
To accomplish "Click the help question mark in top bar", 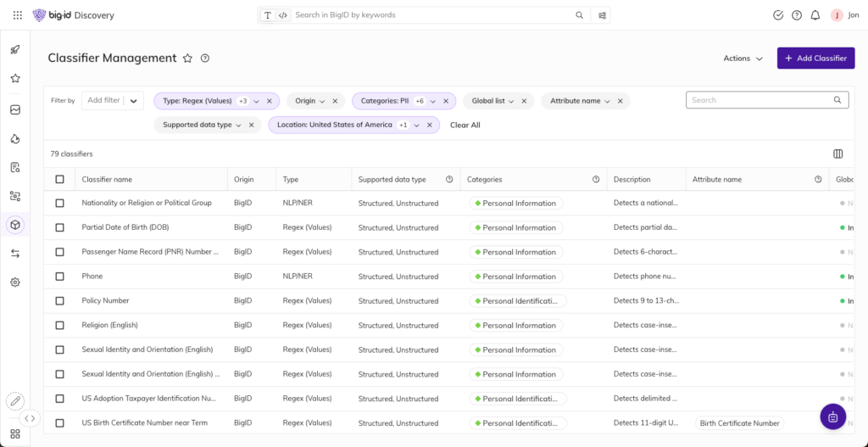I will coord(796,15).
